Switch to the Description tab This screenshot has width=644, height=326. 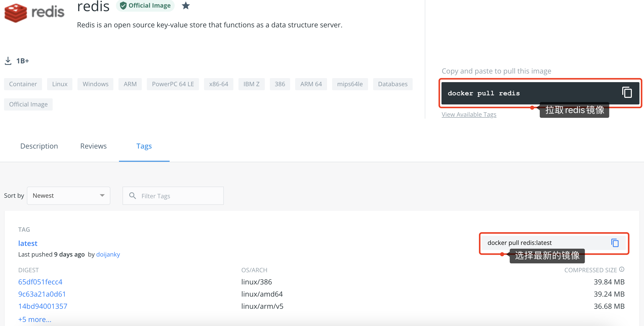[39, 146]
